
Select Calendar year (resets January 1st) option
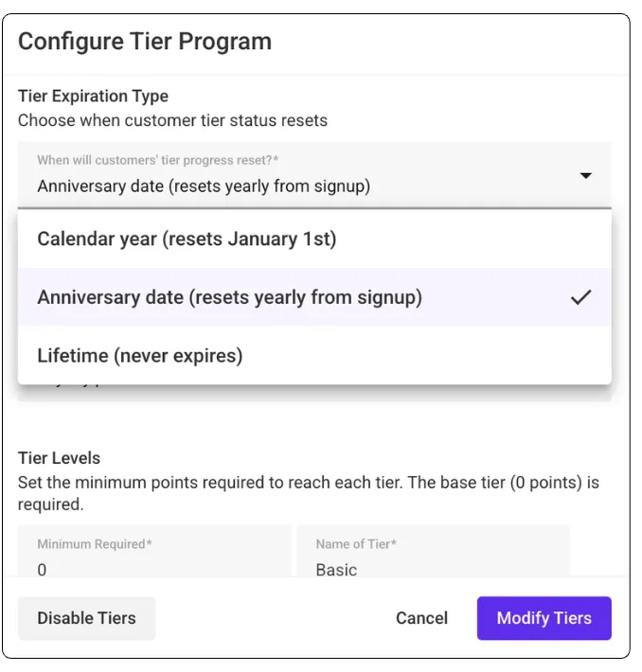187,239
